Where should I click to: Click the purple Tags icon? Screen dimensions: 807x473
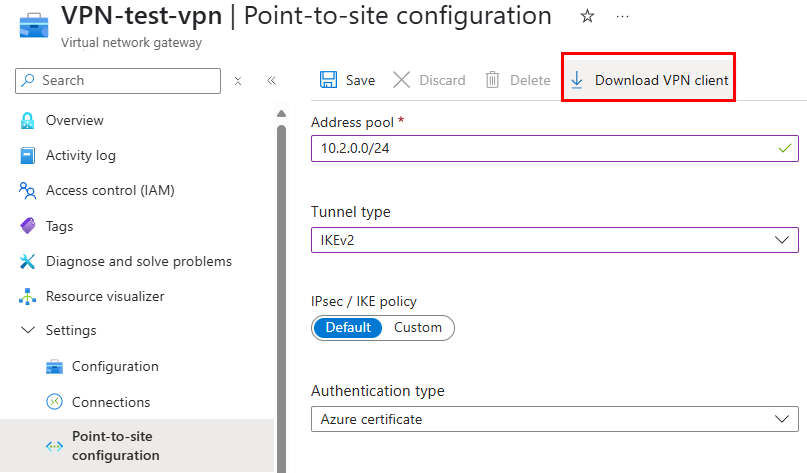pyautogui.click(x=27, y=225)
